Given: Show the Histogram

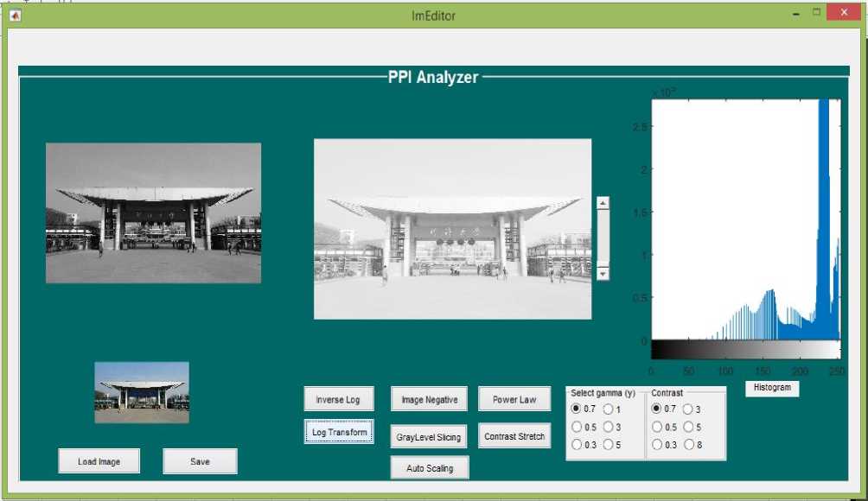Looking at the screenshot, I should coord(772,388).
